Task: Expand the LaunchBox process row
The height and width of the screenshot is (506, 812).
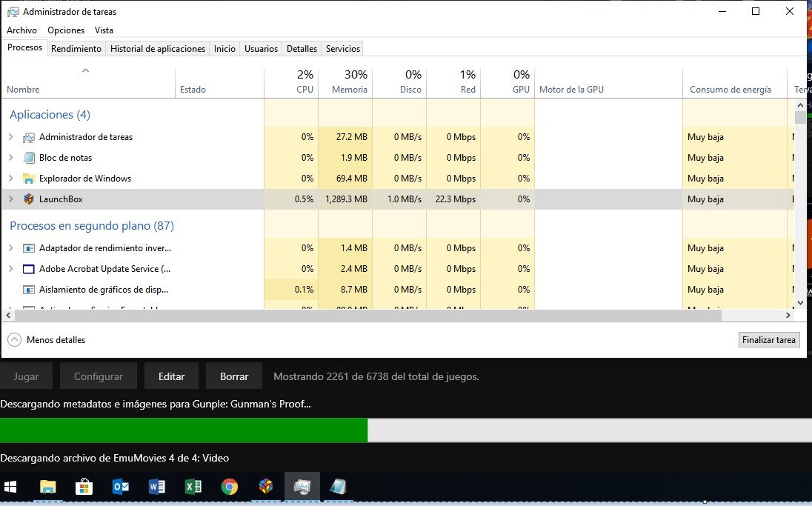Action: [11, 199]
